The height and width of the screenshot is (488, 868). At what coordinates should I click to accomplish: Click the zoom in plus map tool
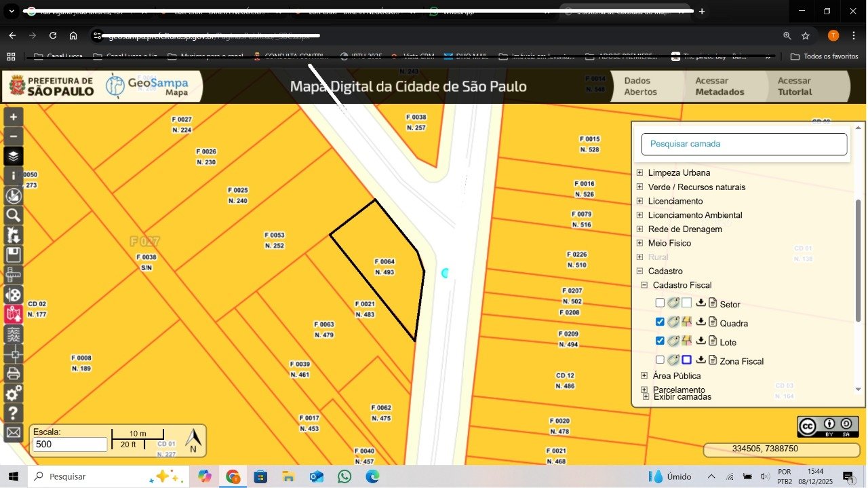tap(14, 117)
